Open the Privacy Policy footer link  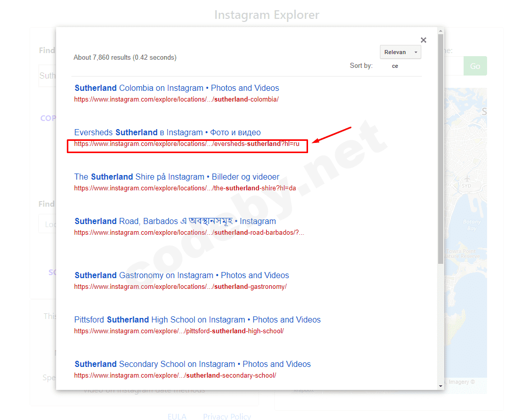[227, 416]
